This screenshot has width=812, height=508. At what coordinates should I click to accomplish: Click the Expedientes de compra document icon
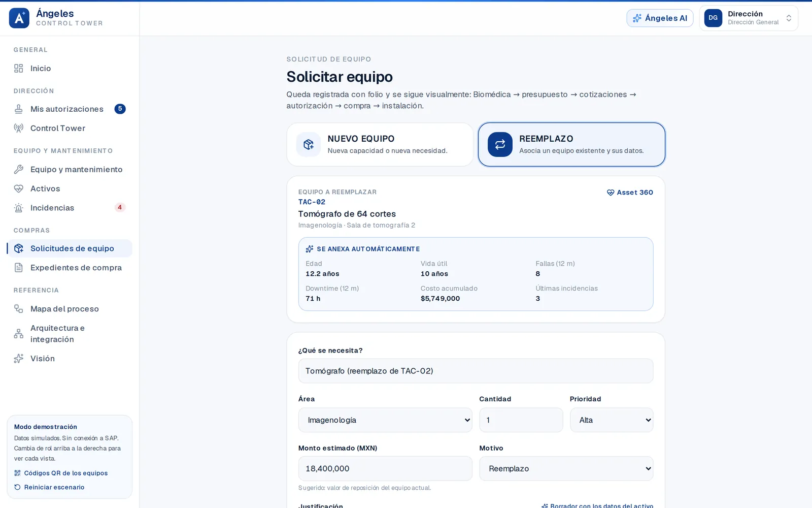point(19,268)
